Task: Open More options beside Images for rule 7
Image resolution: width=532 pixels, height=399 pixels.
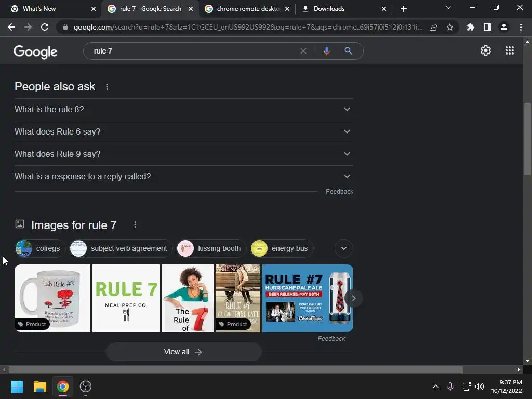Action: point(135,224)
